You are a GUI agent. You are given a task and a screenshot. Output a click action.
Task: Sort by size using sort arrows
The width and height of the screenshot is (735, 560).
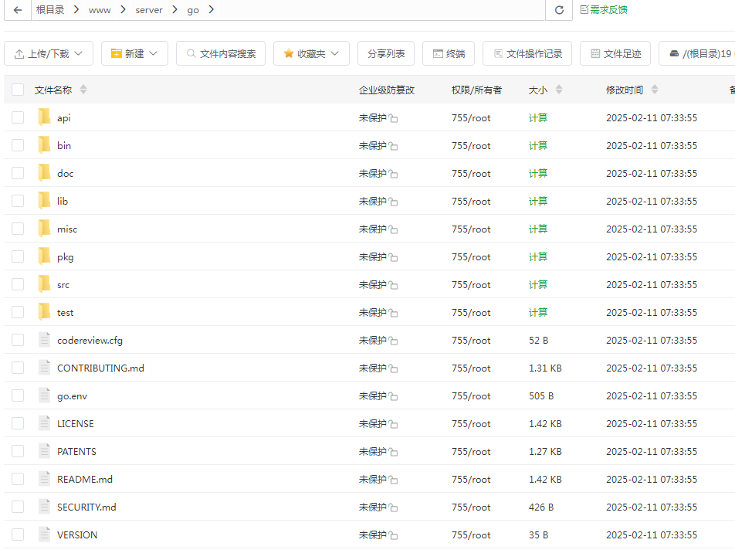(x=559, y=89)
